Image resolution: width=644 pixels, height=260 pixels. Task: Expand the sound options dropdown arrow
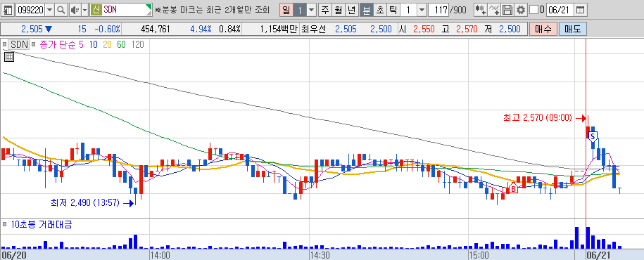pos(84,10)
